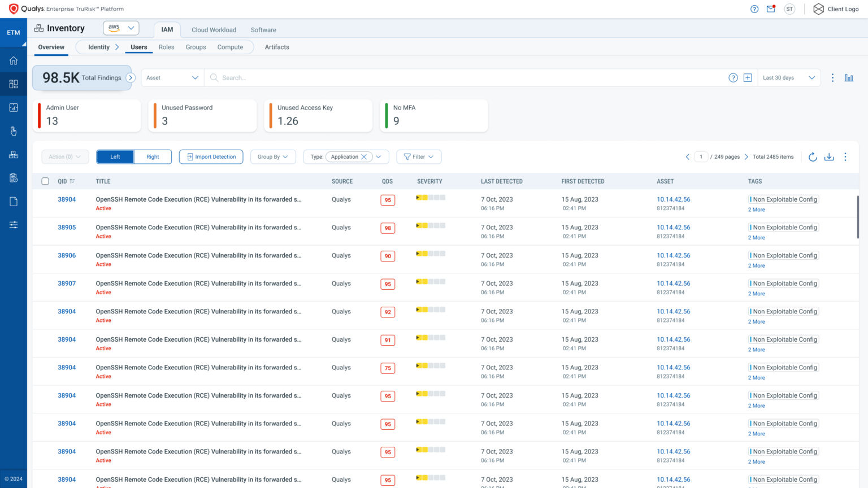The height and width of the screenshot is (488, 868).
Task: Expand the Group By dropdown
Action: pyautogui.click(x=273, y=156)
